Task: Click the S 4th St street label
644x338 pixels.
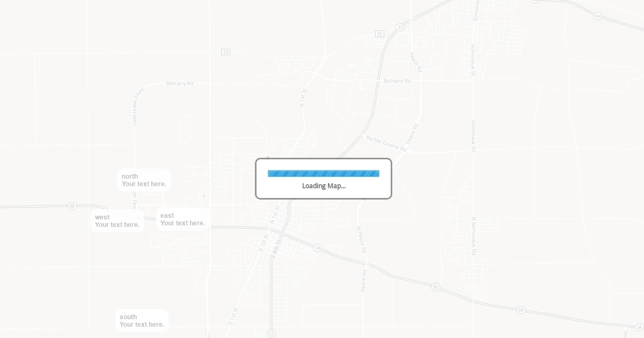Action: point(275,249)
